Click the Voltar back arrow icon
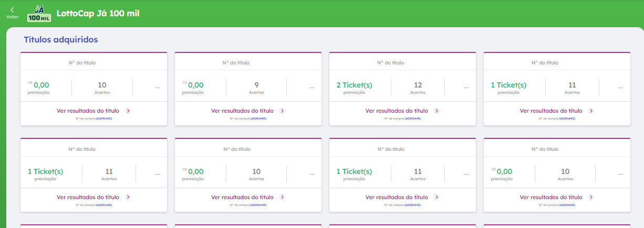644x228 pixels. point(12,10)
